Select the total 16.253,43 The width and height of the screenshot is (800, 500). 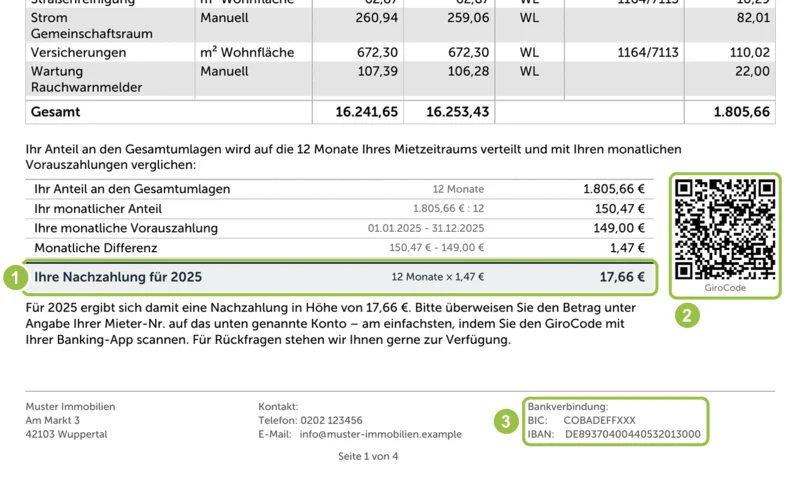point(458,112)
